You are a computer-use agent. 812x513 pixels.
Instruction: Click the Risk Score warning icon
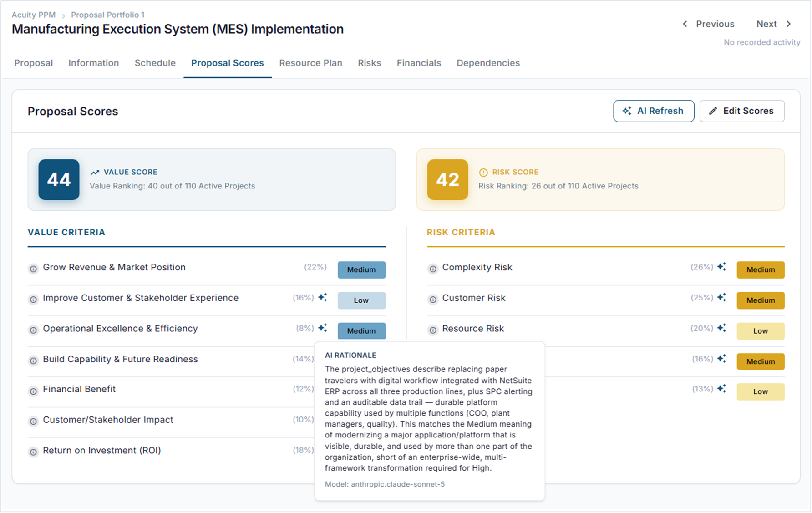coord(483,173)
